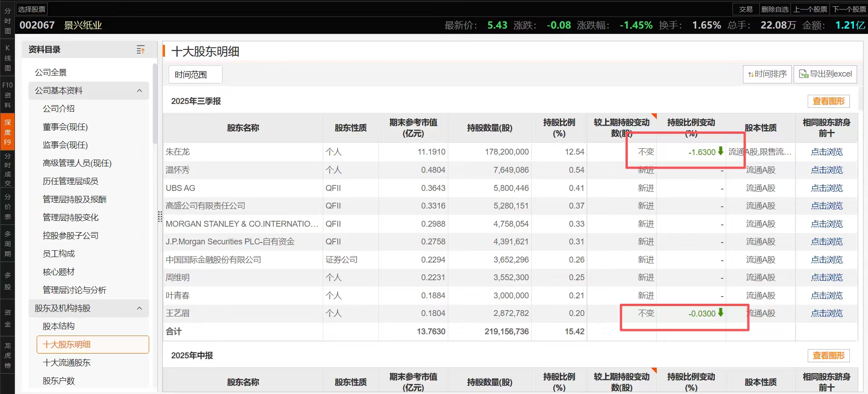Open 公司介绍 in directory
The height and width of the screenshot is (394, 868).
point(59,109)
